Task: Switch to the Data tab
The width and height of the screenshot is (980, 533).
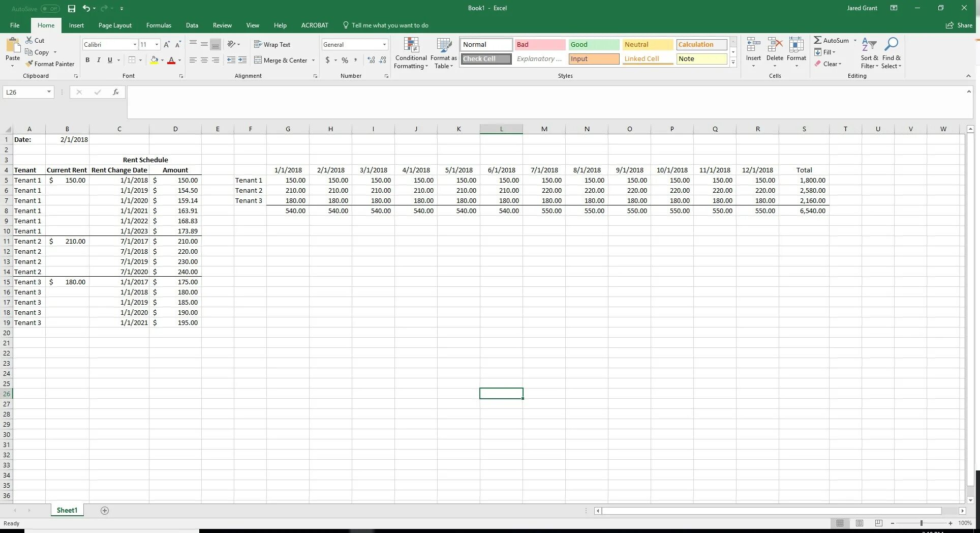Action: (192, 25)
